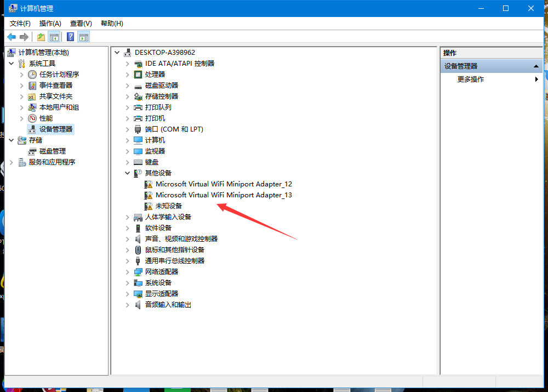Collapse the 系统工具 tree node
Image resolution: width=548 pixels, height=392 pixels.
(x=12, y=63)
